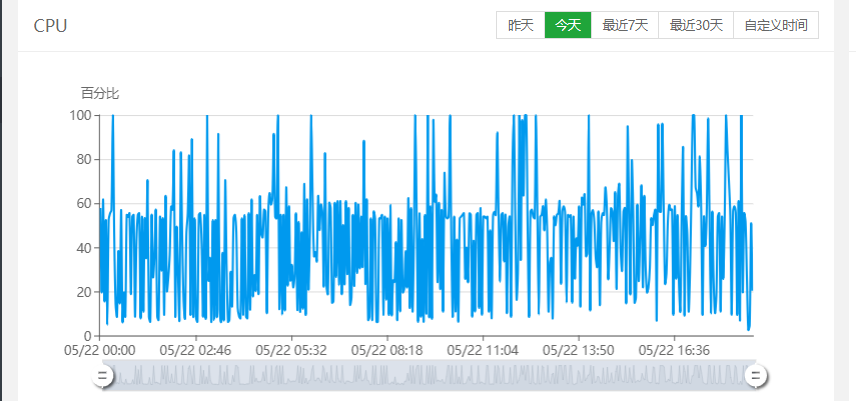Click the 05/22 02:46 time label
Screen dimensions: 856x401
[x=195, y=350]
